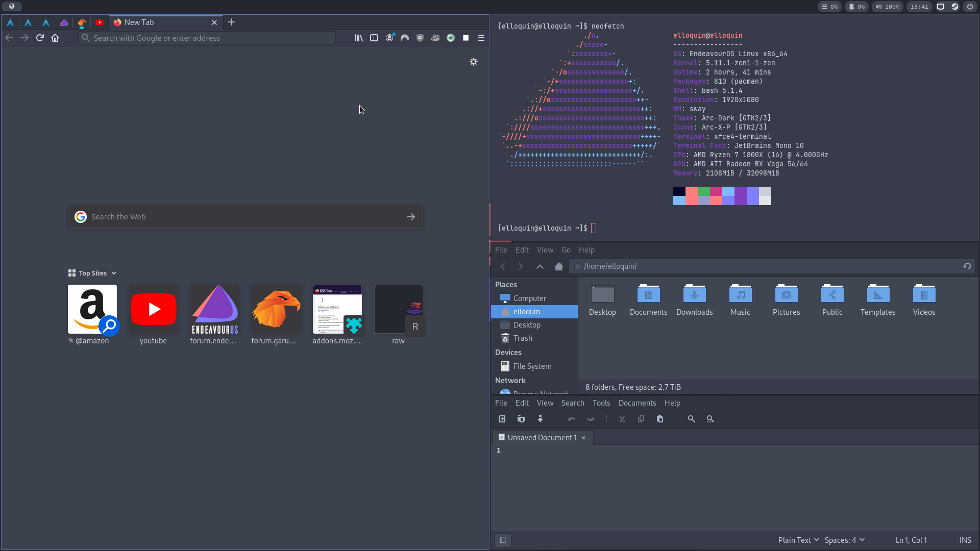Reload the file manager location
The height and width of the screenshot is (551, 980).
point(967,266)
